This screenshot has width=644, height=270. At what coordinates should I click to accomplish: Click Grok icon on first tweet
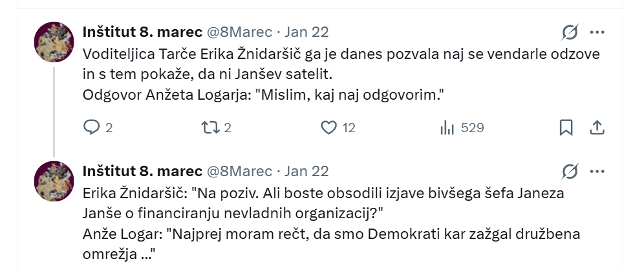570,32
